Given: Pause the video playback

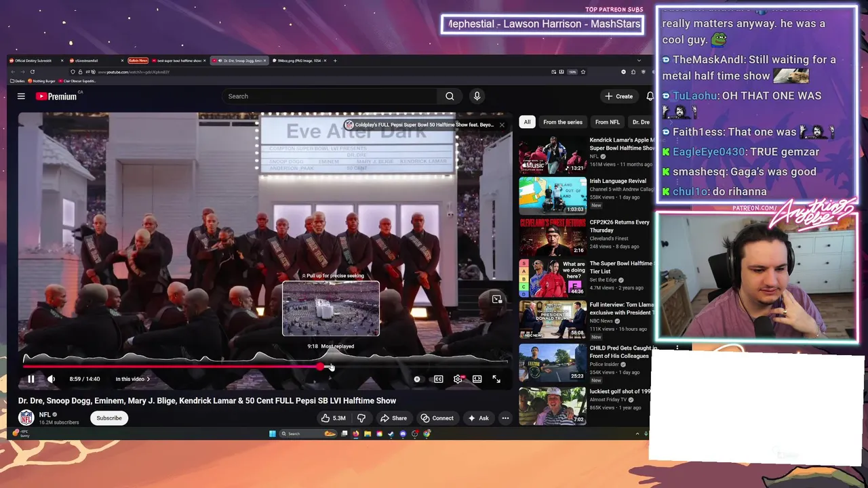Looking at the screenshot, I should coord(31,379).
